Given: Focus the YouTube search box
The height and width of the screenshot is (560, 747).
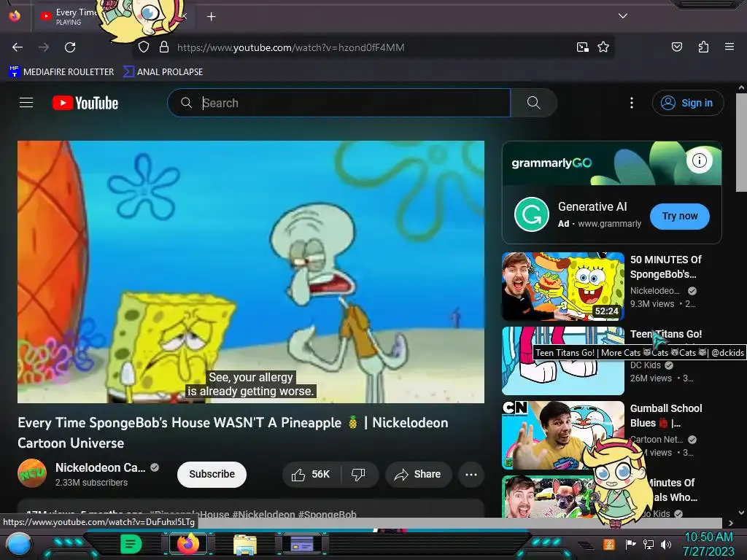Looking at the screenshot, I should pyautogui.click(x=338, y=103).
